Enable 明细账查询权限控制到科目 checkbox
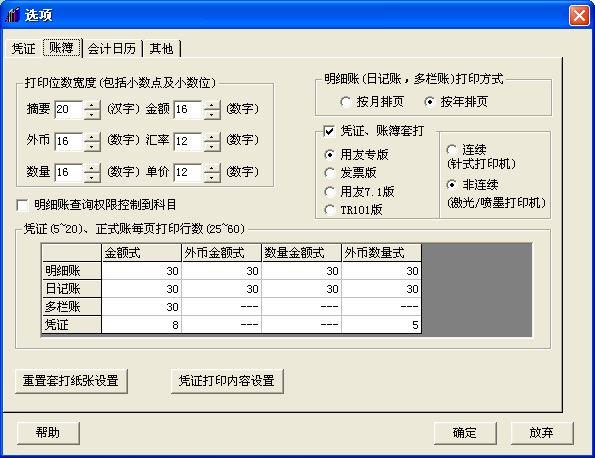Viewport: 595px width, 458px height. [x=22, y=205]
